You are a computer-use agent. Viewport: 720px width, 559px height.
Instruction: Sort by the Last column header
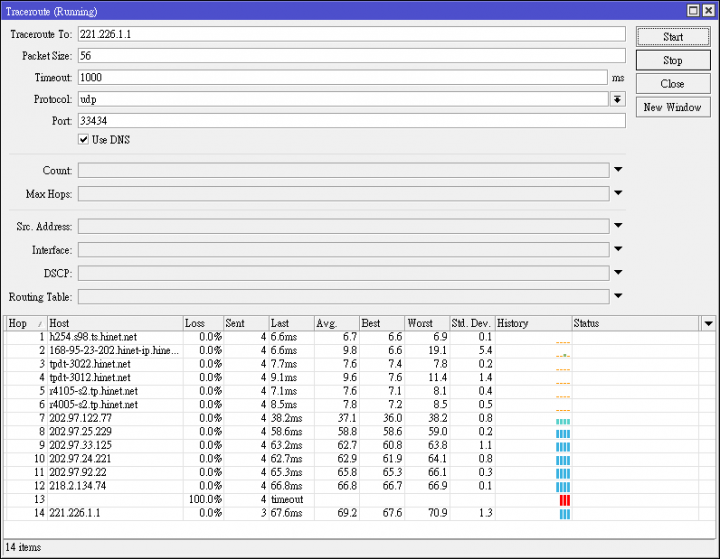coord(291,323)
